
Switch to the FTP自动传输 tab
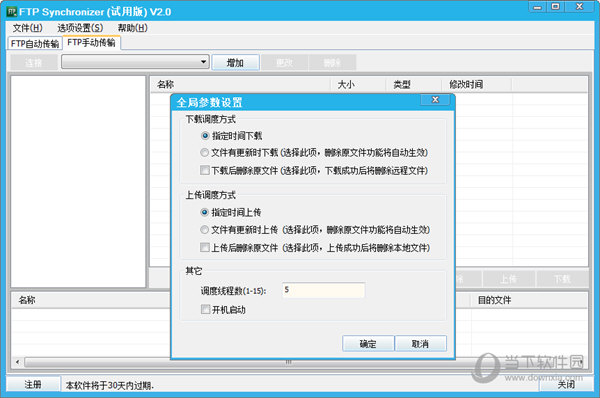point(35,44)
